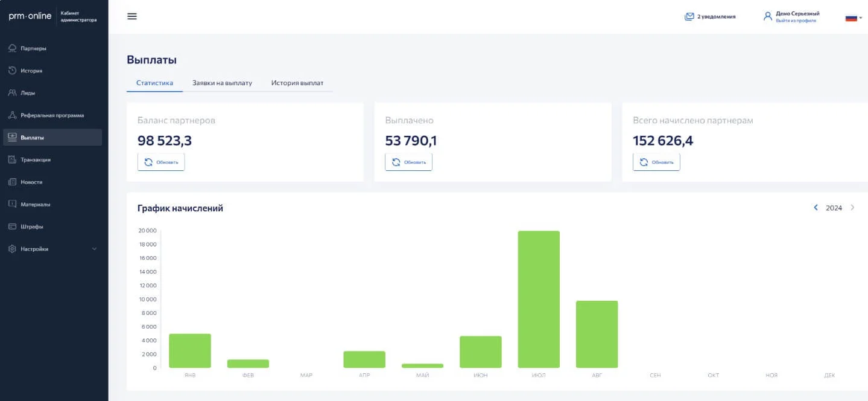Click the ОКТ month label
The image size is (868, 401).
coord(713,376)
